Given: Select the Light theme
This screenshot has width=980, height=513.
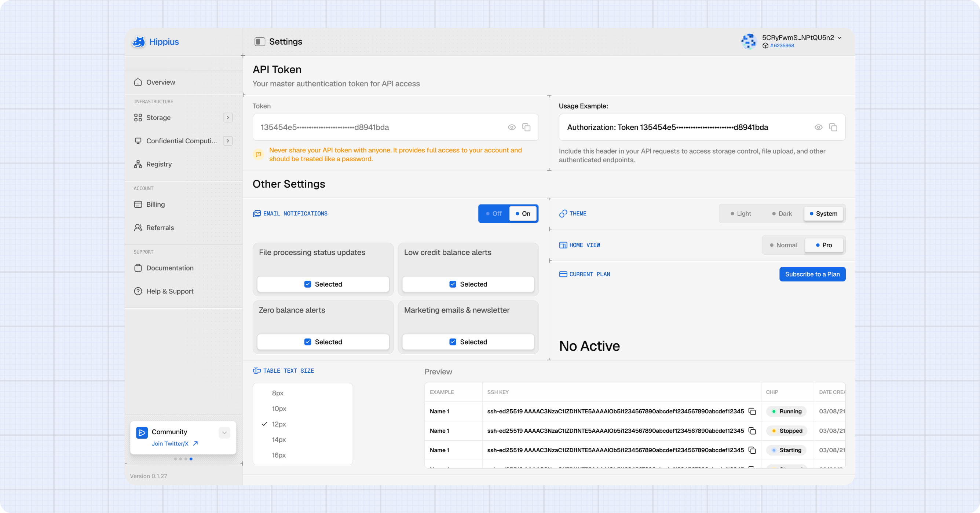Looking at the screenshot, I should click(741, 214).
